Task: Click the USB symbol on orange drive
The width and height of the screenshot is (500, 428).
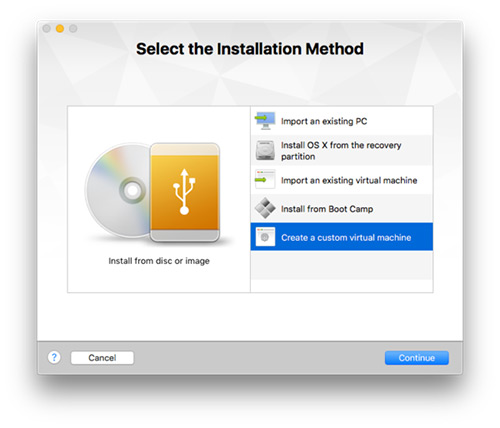Action: 184,191
